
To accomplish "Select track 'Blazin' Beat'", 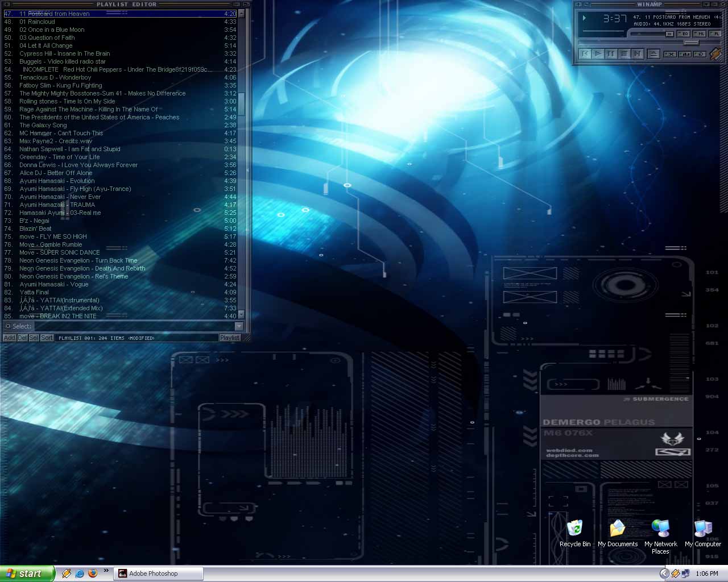I will (120, 228).
